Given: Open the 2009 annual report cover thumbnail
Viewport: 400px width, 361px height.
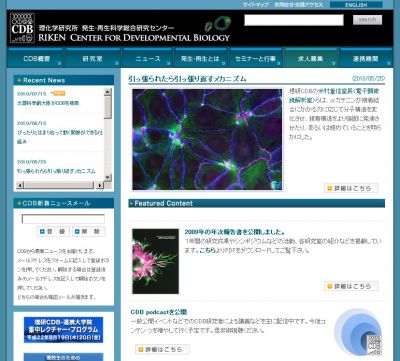Looking at the screenshot, I should tap(155, 261).
